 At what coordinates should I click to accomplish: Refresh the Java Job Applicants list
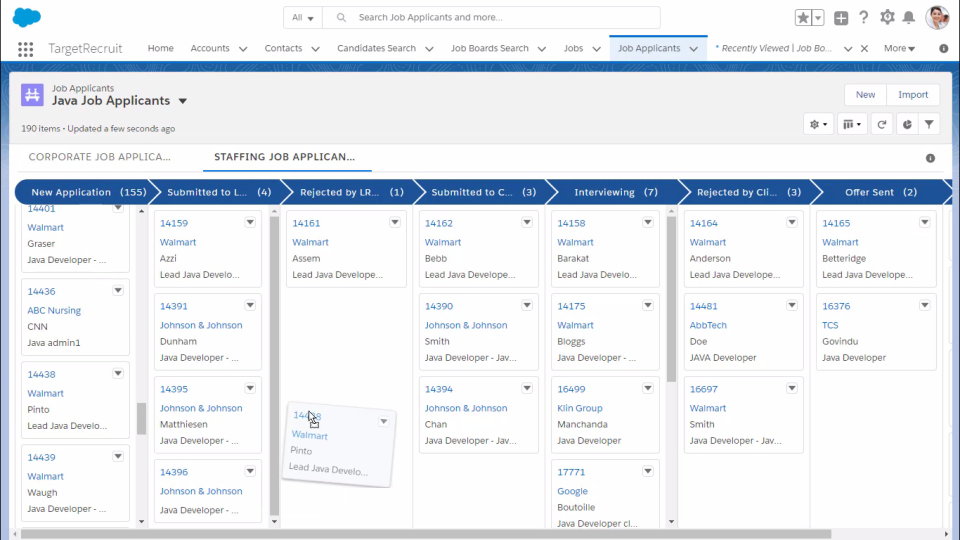click(x=881, y=124)
